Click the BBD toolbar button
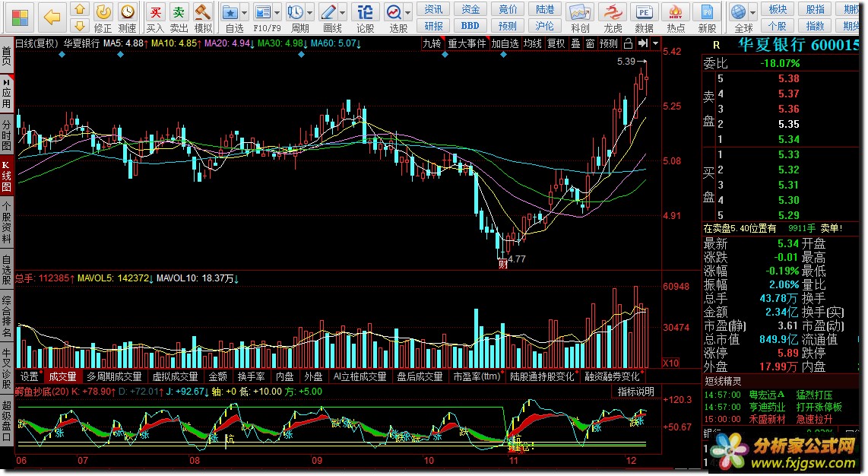 tap(470, 25)
